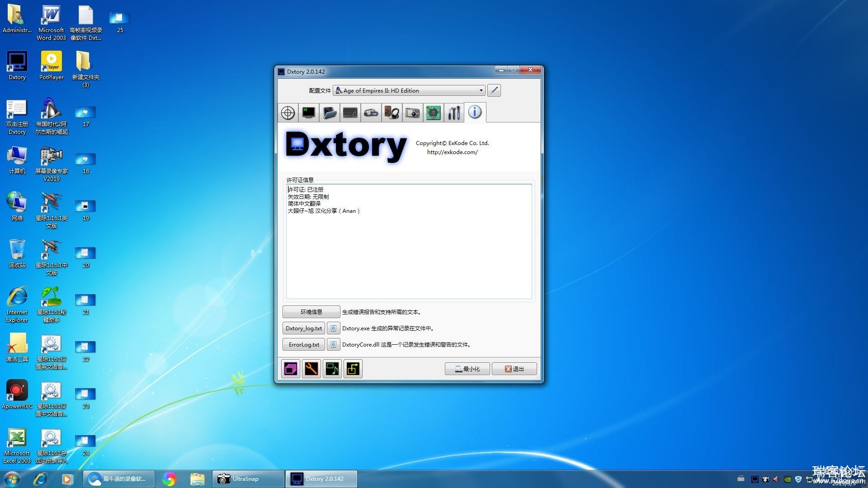The width and height of the screenshot is (868, 488).
Task: Switch to the camcorder video settings tab
Action: coord(371,113)
